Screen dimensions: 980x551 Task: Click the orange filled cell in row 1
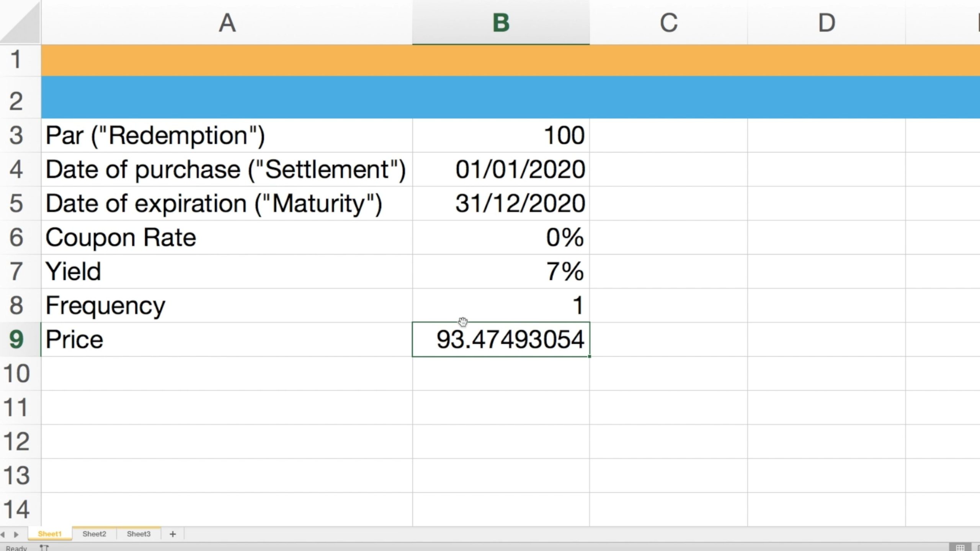pyautogui.click(x=227, y=60)
